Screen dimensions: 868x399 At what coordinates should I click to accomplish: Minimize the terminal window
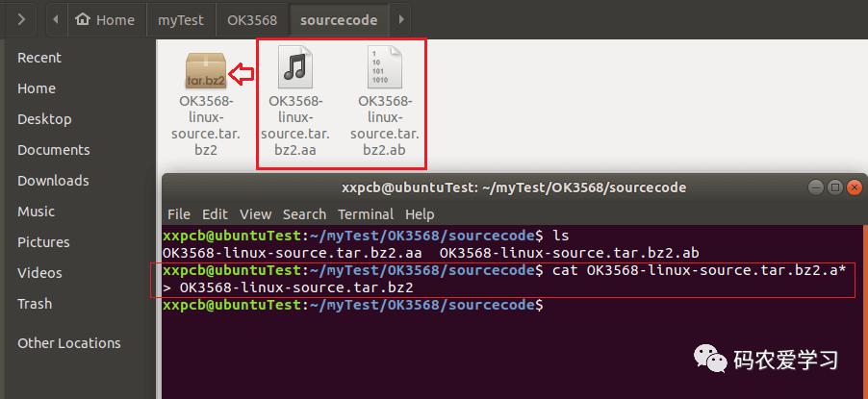coord(815,187)
